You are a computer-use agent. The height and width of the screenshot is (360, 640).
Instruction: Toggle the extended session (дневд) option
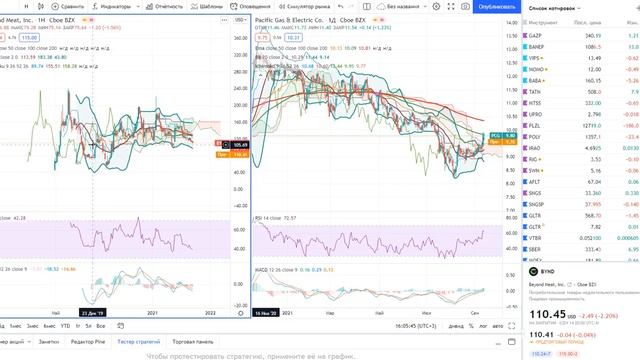pyautogui.click(x=456, y=326)
